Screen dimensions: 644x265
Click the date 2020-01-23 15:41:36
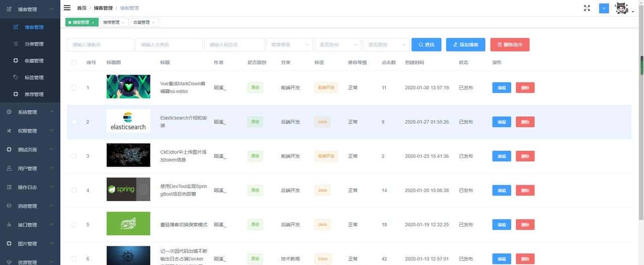(x=427, y=156)
